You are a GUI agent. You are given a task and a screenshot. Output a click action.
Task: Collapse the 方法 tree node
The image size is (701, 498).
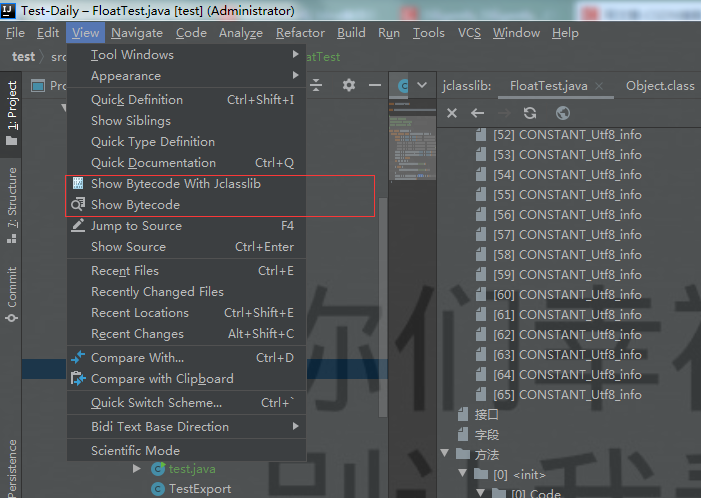click(445, 453)
